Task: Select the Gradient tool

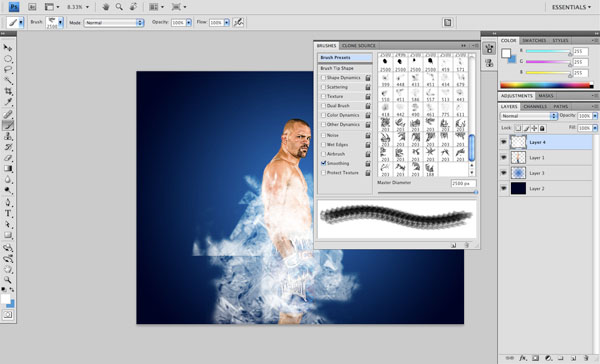Action: point(8,168)
